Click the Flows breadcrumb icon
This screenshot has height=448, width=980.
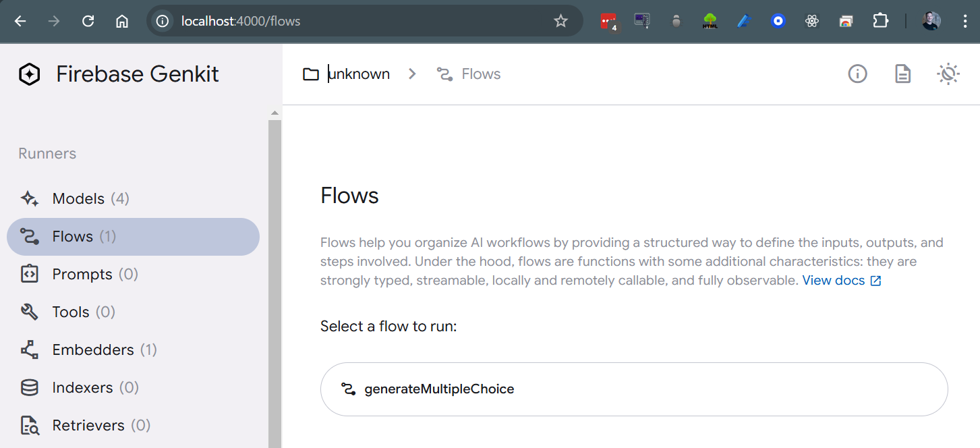(444, 74)
